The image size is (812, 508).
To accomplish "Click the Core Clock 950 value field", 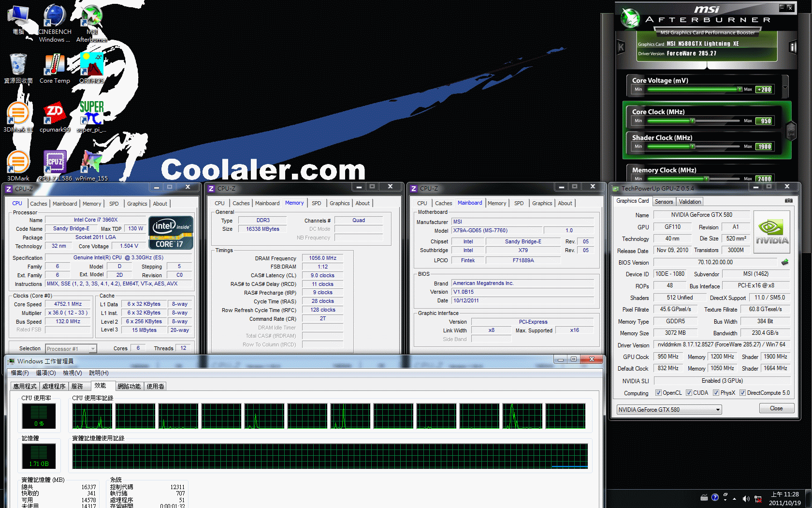I will (x=764, y=121).
